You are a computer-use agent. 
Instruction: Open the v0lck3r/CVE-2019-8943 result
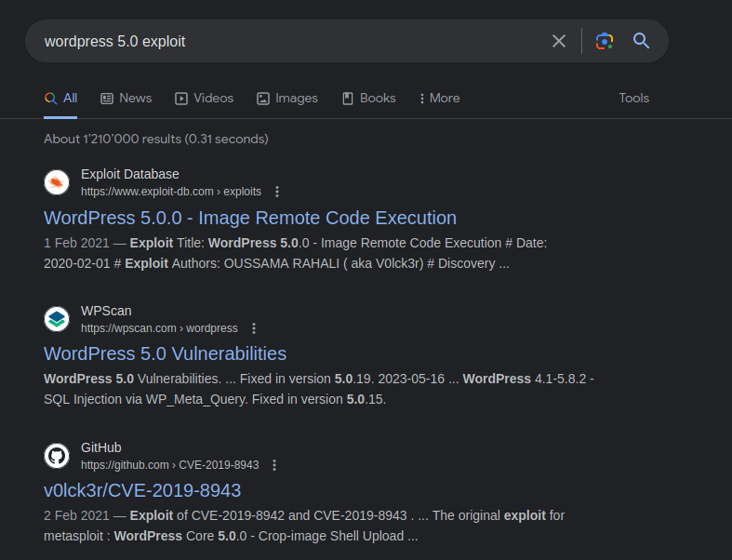tap(142, 490)
